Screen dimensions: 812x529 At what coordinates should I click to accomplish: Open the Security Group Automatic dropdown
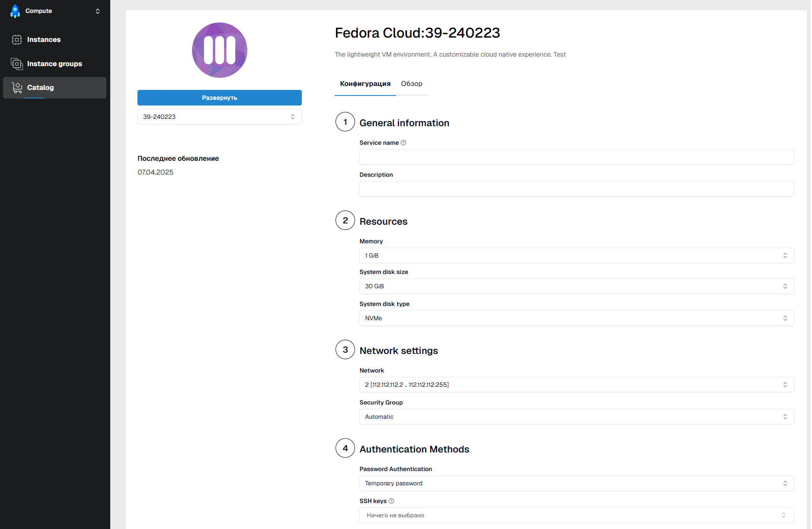(x=576, y=417)
